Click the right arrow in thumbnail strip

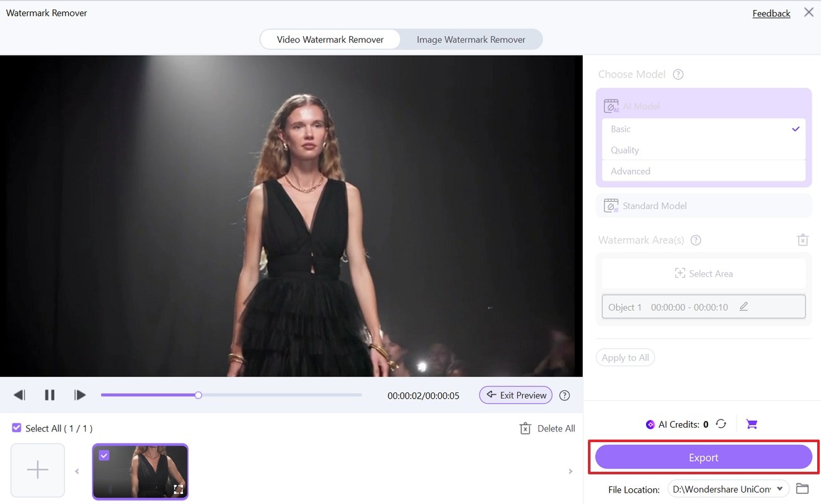[x=570, y=471]
